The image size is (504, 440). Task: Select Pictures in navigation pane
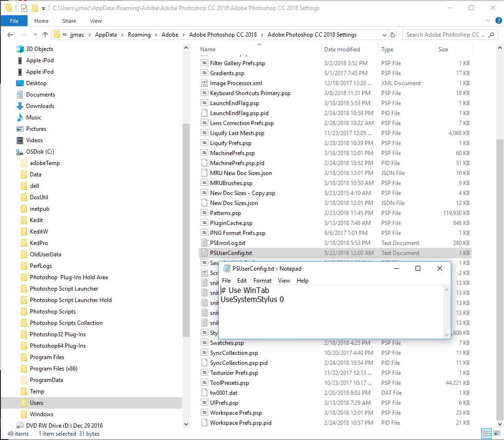(x=36, y=128)
